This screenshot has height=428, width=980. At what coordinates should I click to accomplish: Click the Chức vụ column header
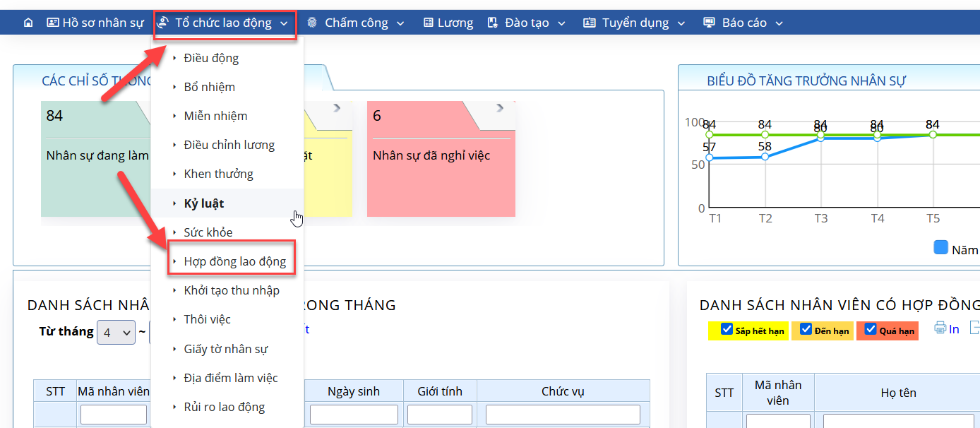563,391
